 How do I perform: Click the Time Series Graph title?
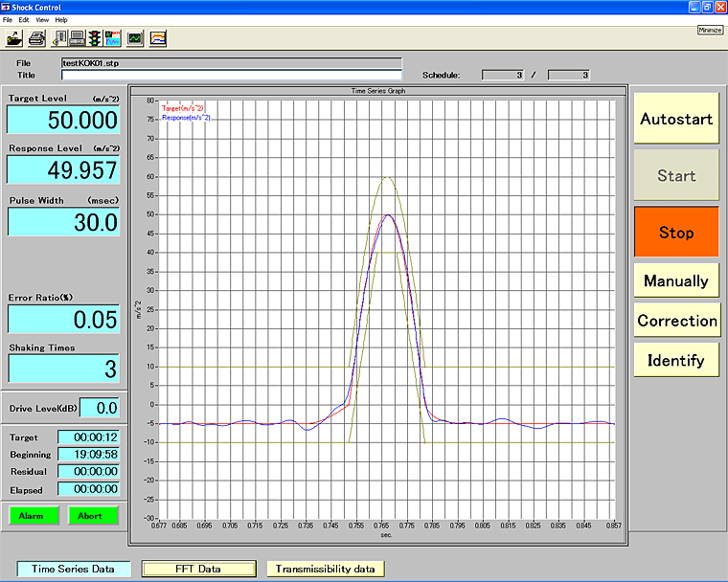(378, 91)
